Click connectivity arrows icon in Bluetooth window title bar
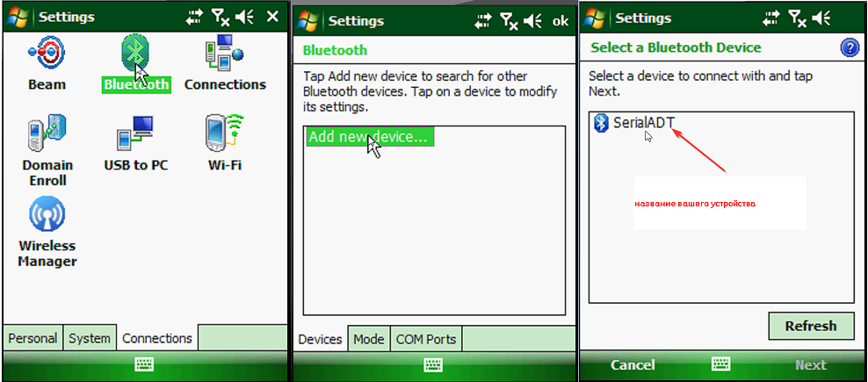The width and height of the screenshot is (868, 382). 483,22
